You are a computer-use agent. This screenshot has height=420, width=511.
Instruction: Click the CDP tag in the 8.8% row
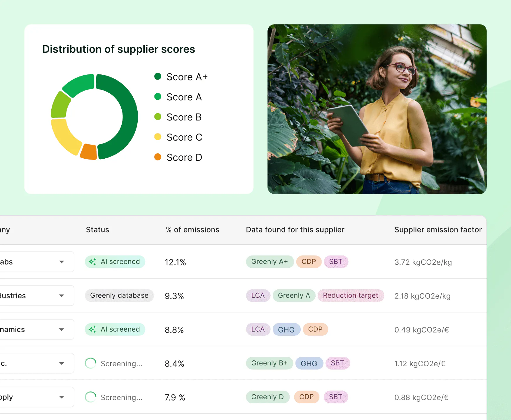click(316, 329)
